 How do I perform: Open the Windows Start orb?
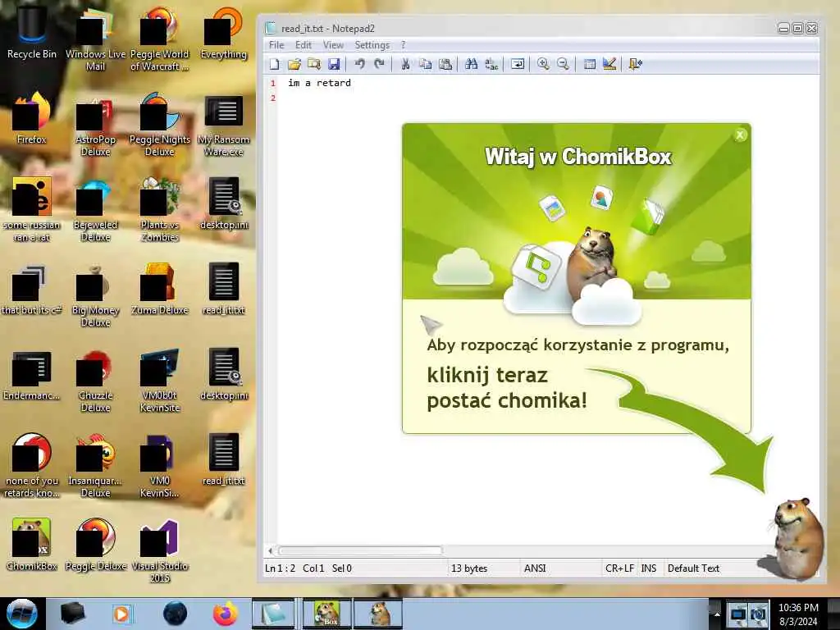(21, 614)
